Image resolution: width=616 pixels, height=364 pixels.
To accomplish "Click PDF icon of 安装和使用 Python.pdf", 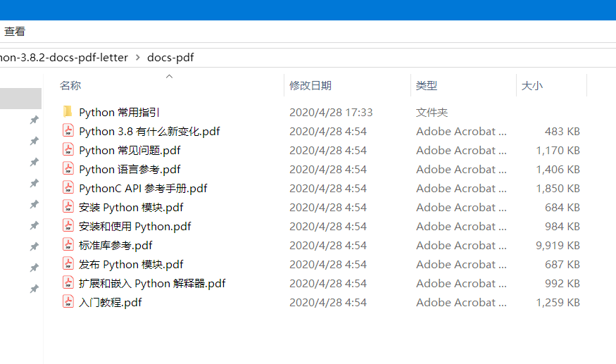I will click(x=68, y=226).
